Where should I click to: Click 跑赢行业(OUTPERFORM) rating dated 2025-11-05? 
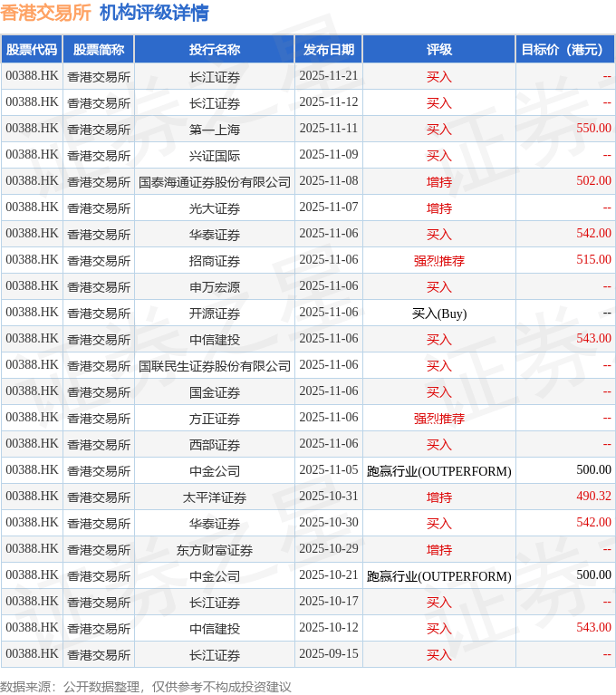click(x=438, y=470)
